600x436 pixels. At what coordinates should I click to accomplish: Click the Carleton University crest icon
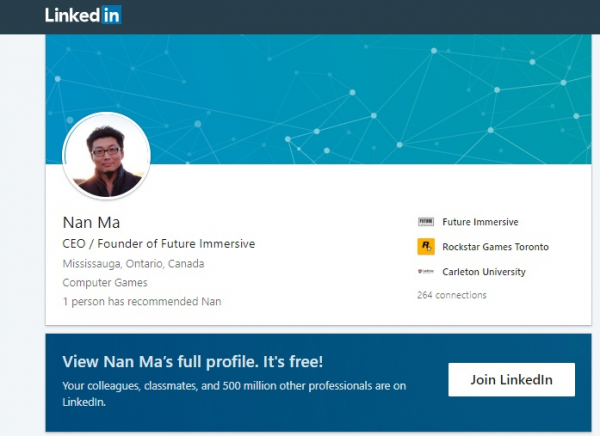[425, 272]
